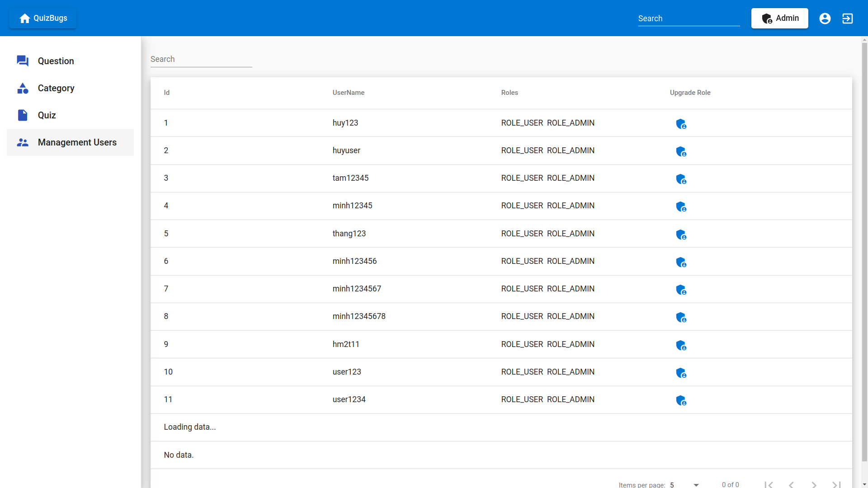Go to previous page of table
The image size is (868, 488).
point(791,485)
